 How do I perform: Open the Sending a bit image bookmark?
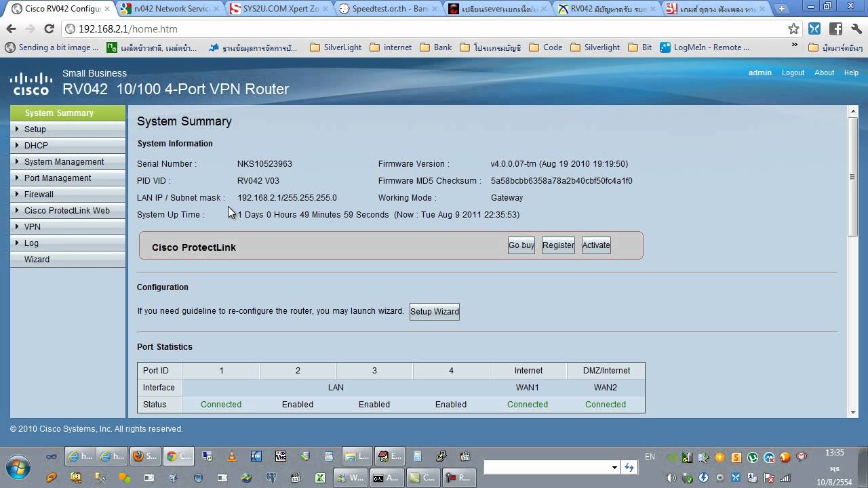(x=52, y=47)
